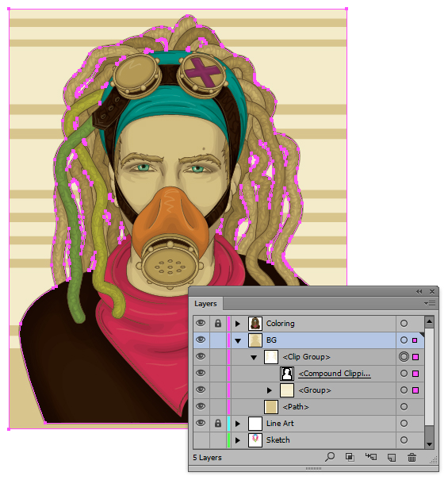
Task: Click selection indicator square of Clip Group
Action: click(415, 357)
